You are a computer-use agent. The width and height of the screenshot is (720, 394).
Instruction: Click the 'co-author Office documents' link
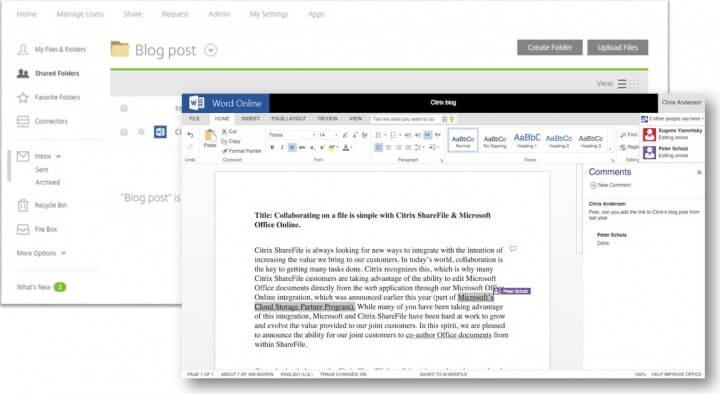(448, 335)
